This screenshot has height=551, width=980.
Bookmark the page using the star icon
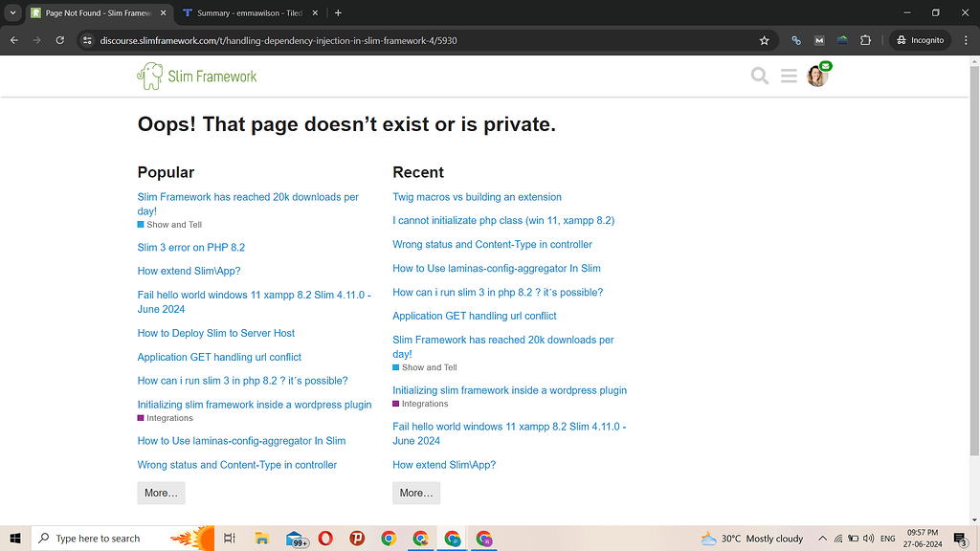tap(763, 41)
